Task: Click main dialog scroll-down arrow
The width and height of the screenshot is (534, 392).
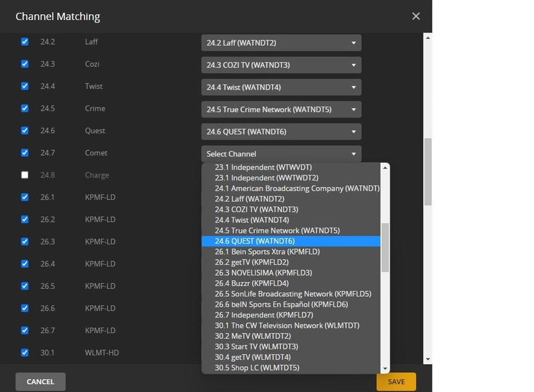Action: (428, 359)
